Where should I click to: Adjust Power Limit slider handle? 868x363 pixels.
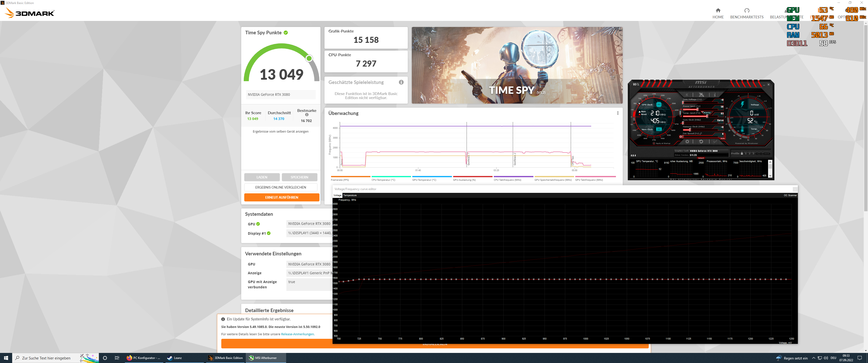[697, 110]
